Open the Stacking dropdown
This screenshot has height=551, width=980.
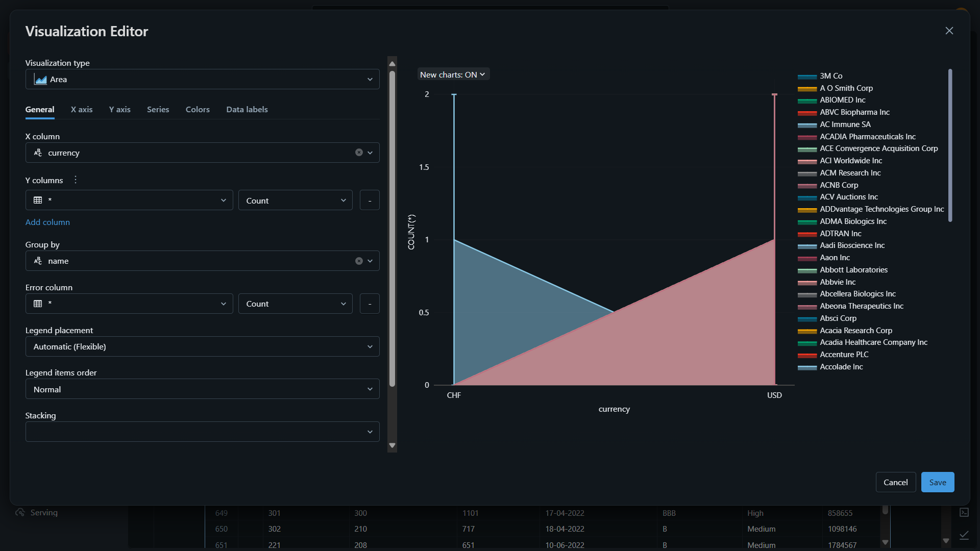click(x=203, y=432)
